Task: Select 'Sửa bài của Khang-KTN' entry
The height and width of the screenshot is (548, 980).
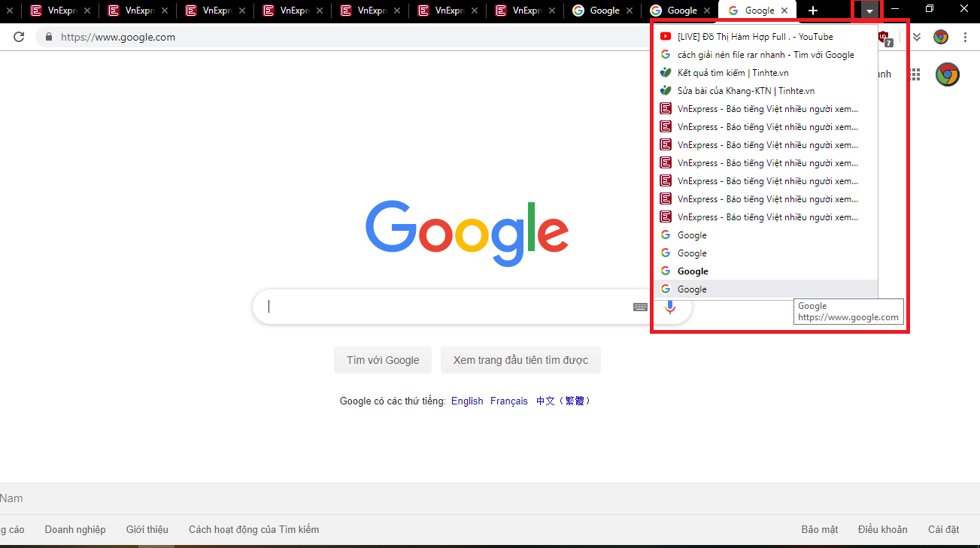Action: pos(766,90)
